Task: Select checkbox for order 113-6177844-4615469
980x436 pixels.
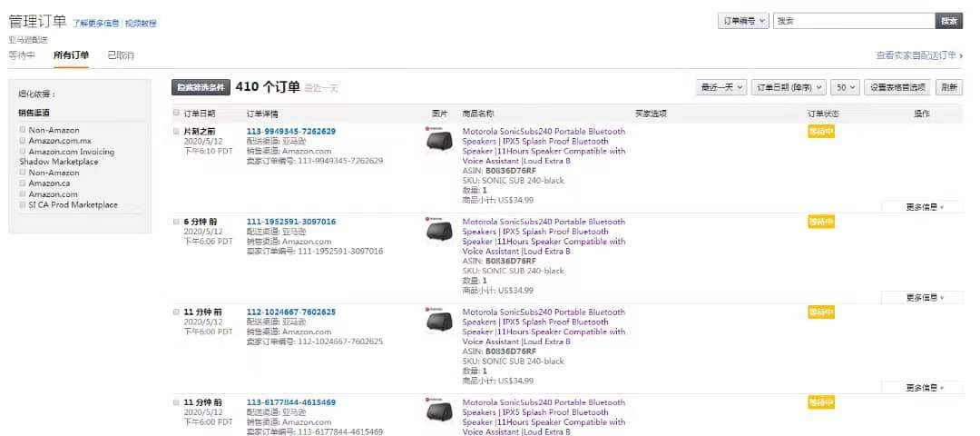Action: tap(176, 402)
